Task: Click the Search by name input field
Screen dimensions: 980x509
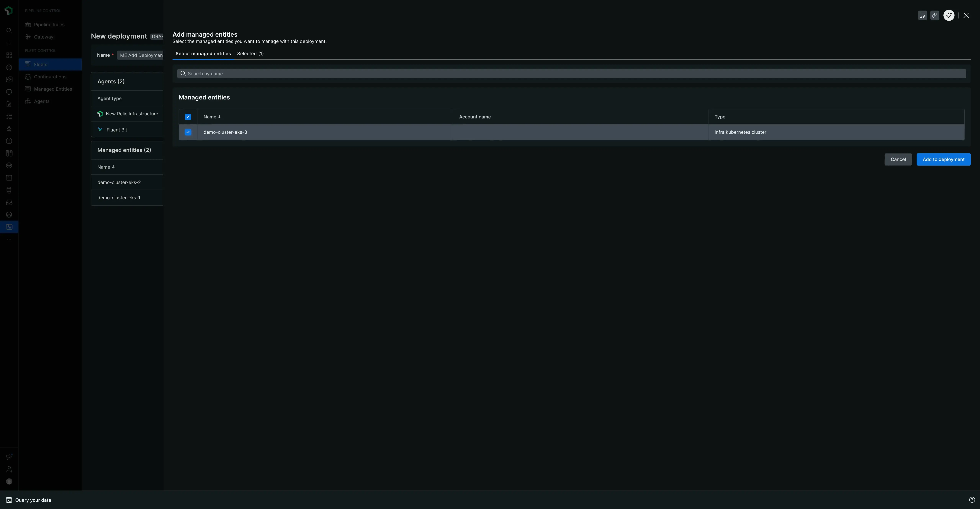Action: tap(380, 73)
